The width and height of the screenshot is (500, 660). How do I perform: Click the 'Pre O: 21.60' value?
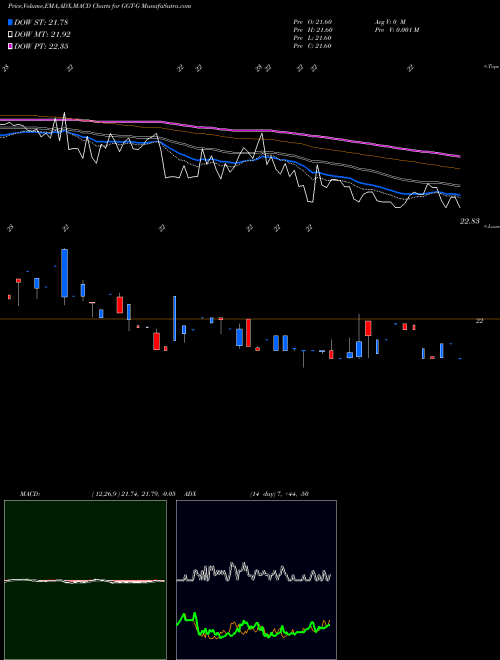click(x=313, y=22)
